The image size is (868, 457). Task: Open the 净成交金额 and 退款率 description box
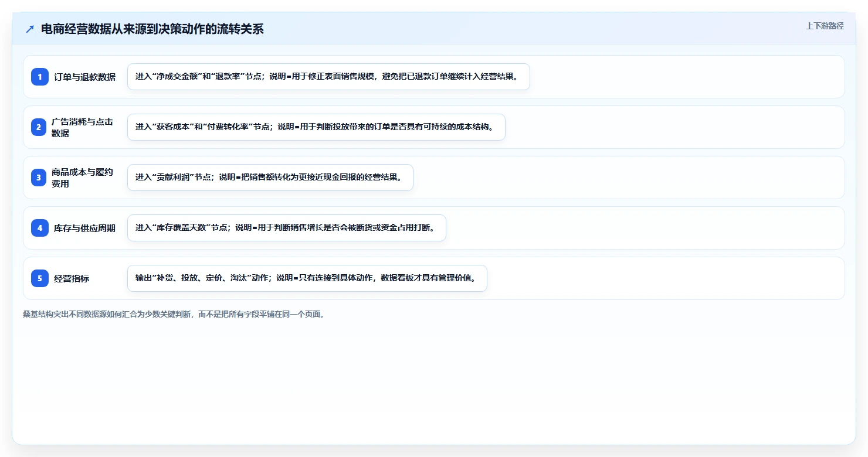pos(328,77)
